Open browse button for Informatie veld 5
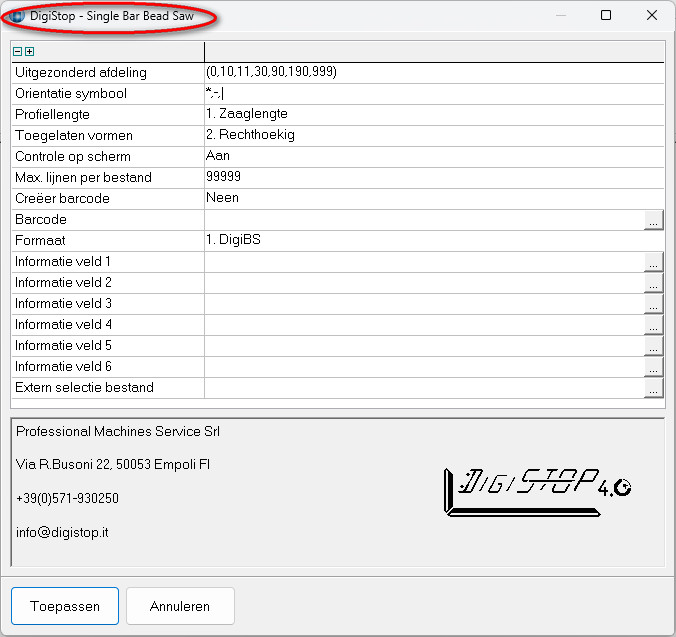 coord(654,346)
